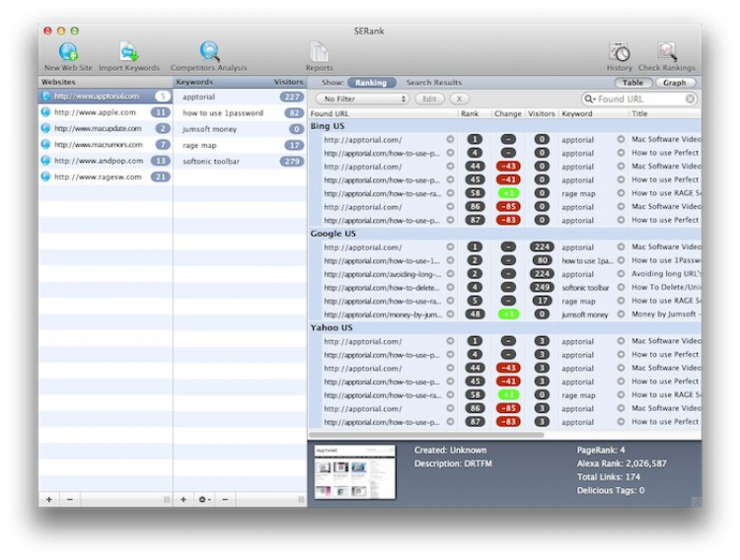Select the Bing US group header
Screen dimensions: 740x560
point(504,126)
